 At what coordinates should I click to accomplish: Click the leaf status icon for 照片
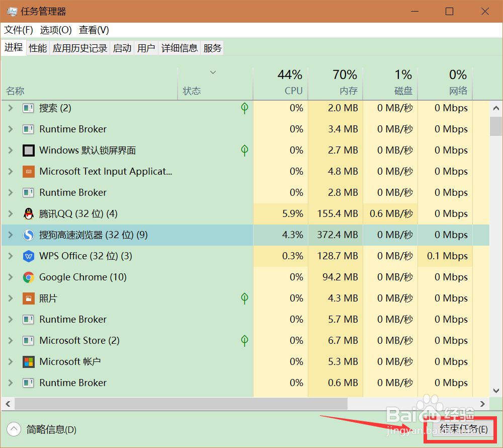[244, 298]
